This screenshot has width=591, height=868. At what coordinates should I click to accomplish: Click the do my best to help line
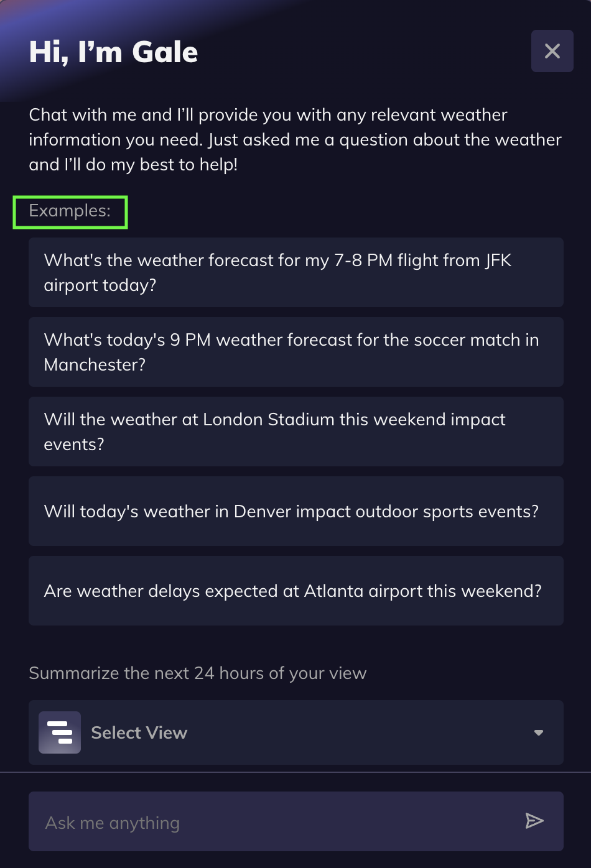(133, 165)
